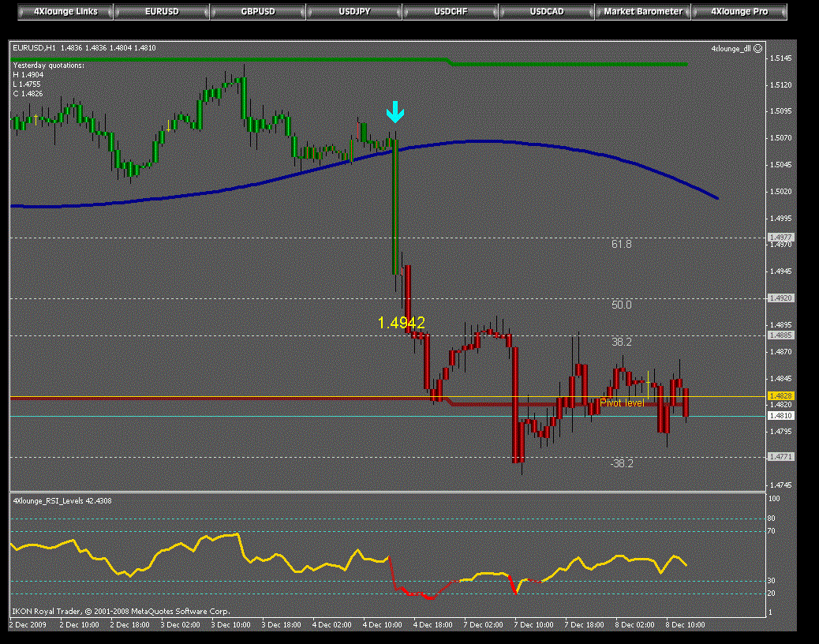Open the 4Xlounge Links button
This screenshot has width=819, height=644.
(65, 12)
